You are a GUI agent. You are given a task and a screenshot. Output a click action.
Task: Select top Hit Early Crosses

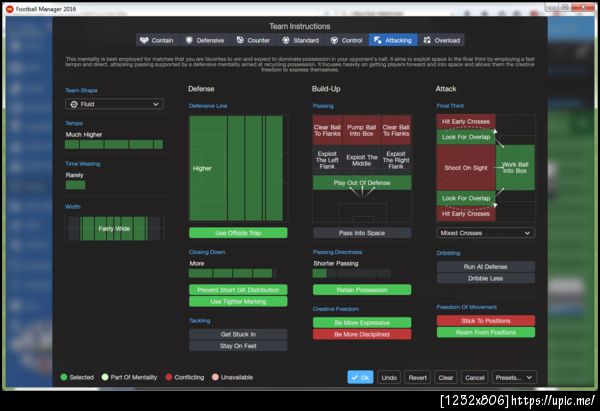466,122
